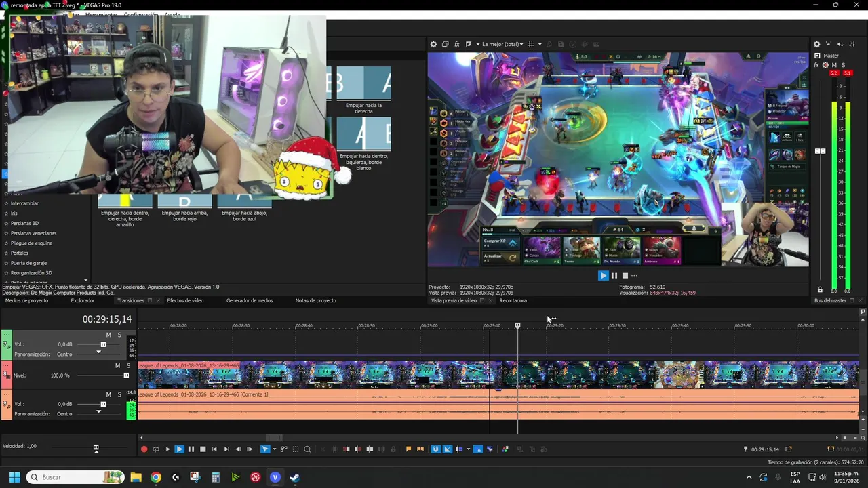The image size is (868, 488).
Task: Play from start in timeline transport
Action: pyautogui.click(x=167, y=449)
